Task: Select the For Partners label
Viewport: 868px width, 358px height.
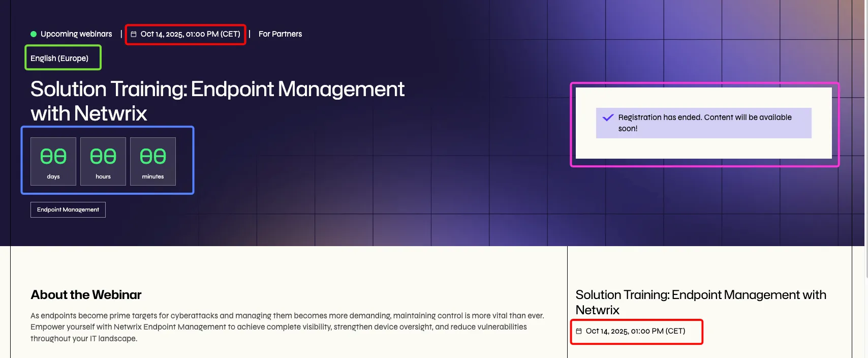Action: click(280, 34)
